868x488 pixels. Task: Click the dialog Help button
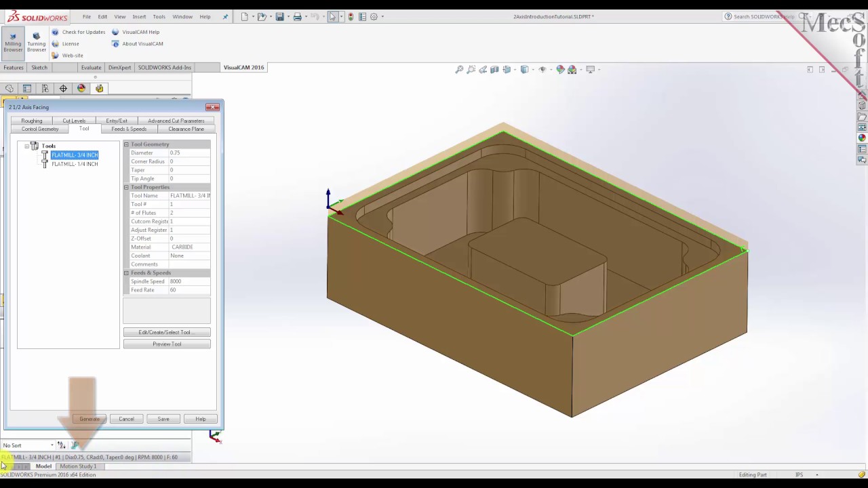201,419
